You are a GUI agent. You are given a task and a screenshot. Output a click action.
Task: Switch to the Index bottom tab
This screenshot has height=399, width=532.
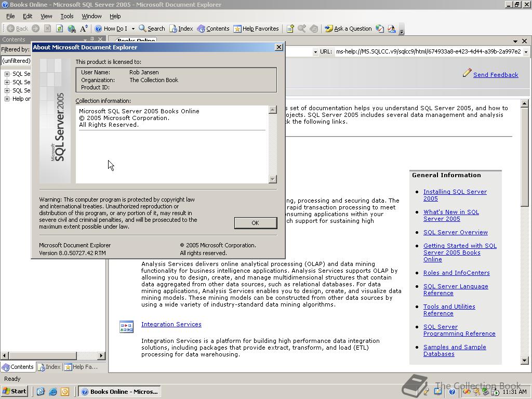pyautogui.click(x=49, y=367)
